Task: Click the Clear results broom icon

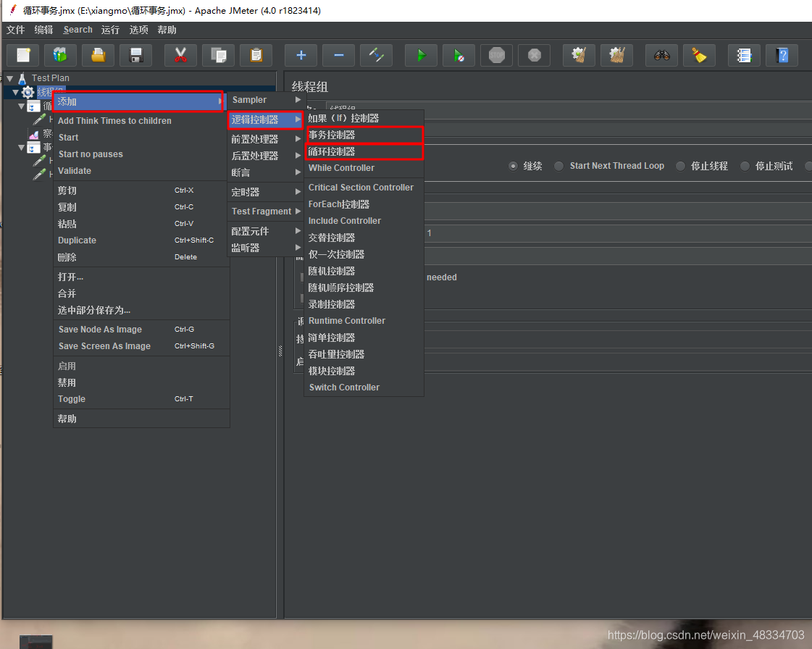Action: 579,55
